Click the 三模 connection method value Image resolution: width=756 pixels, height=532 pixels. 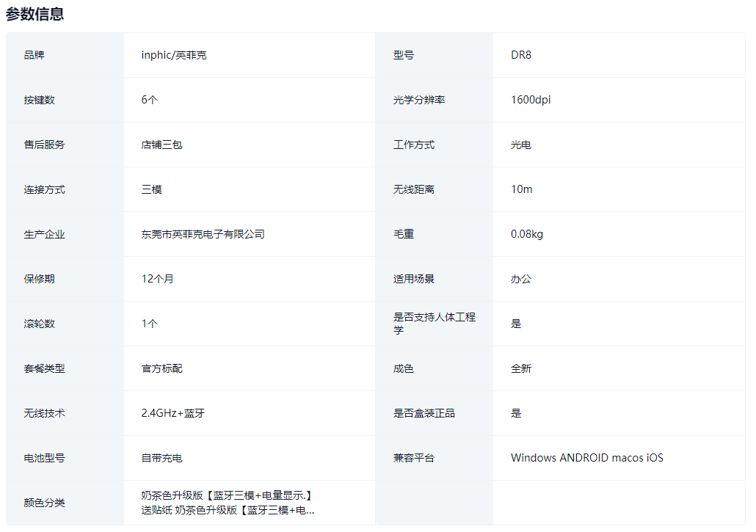pyautogui.click(x=151, y=189)
